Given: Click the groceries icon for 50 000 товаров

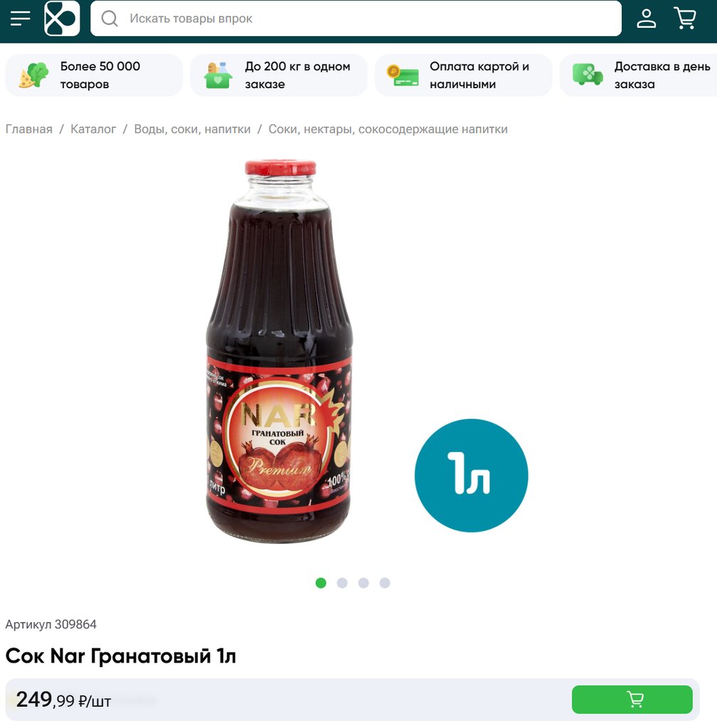Looking at the screenshot, I should tap(33, 75).
